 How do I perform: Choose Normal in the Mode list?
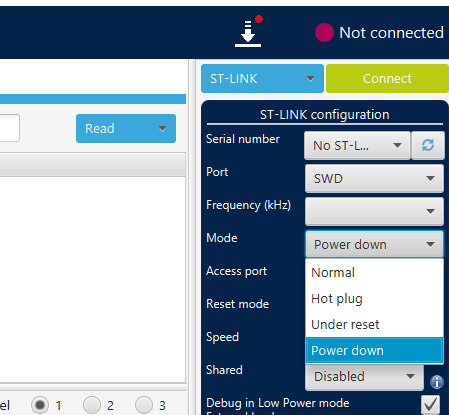tap(374, 273)
